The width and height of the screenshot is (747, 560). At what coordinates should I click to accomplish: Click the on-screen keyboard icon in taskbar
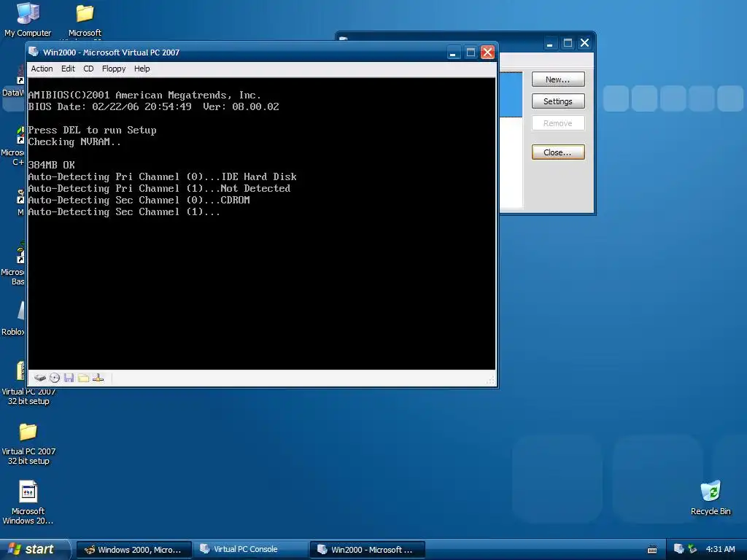tap(652, 550)
